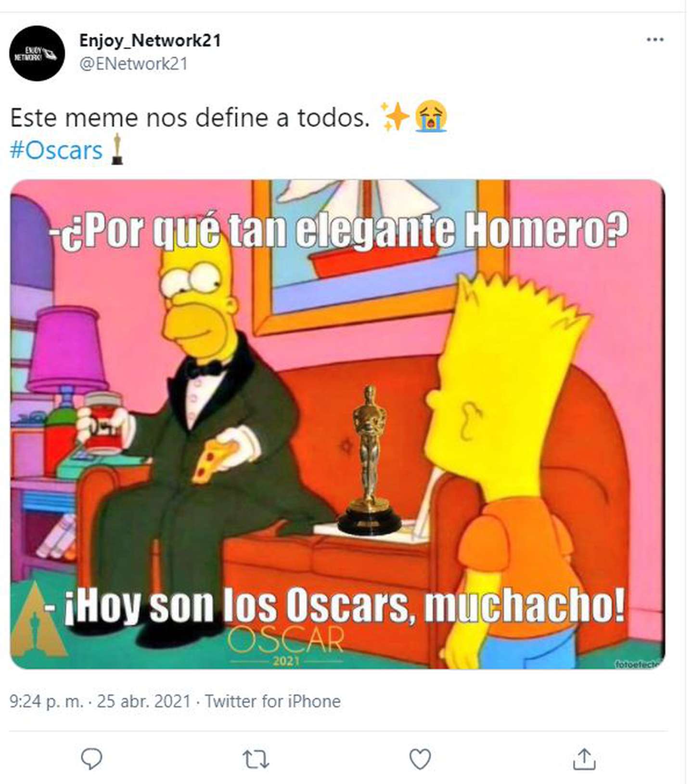
Task: Open the three-dot more options menu
Action: click(x=655, y=39)
